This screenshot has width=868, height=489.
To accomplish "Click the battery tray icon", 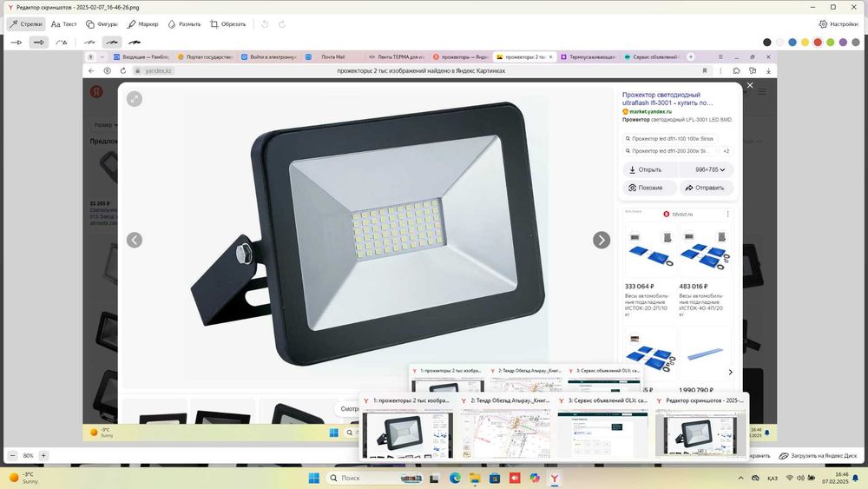I will [812, 478].
